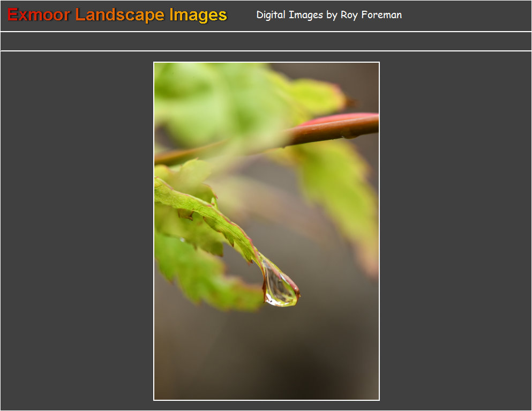This screenshot has height=411, width=532.
Task: Click the empty navigation strip below the header
Action: [266, 41]
